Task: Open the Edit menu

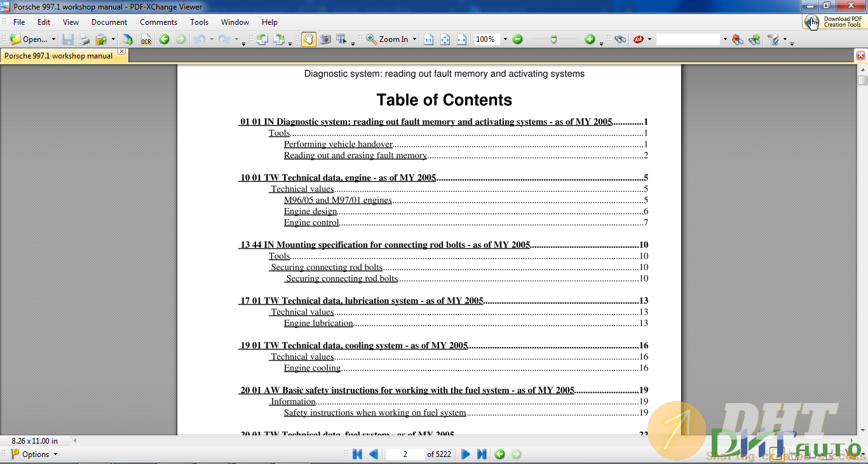Action: [44, 22]
